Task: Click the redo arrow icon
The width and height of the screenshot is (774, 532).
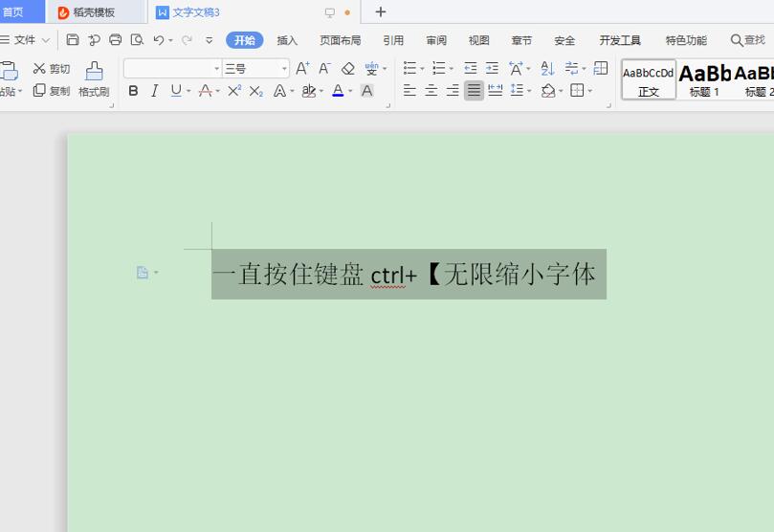Action: 187,40
